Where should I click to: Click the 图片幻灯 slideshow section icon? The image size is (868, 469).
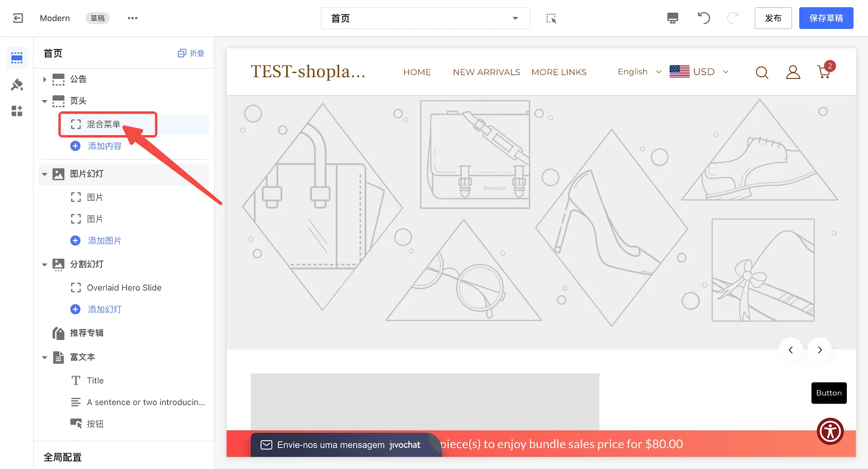pyautogui.click(x=58, y=174)
